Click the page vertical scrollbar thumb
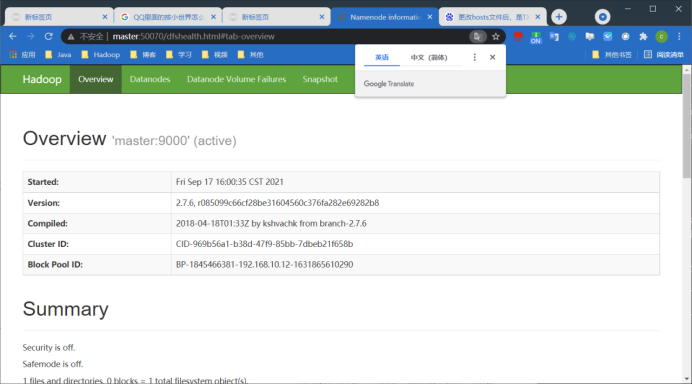Viewport: 692px width, 385px height. 686,126
